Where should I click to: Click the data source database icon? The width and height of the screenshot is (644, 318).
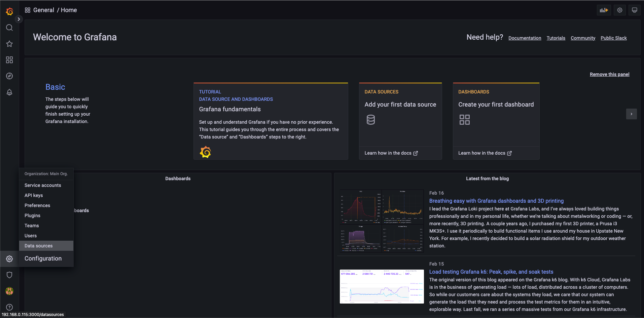[x=371, y=120]
